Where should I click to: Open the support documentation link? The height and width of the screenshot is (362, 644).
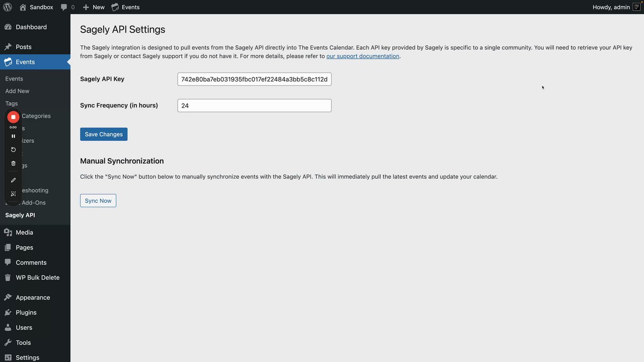pyautogui.click(x=363, y=56)
